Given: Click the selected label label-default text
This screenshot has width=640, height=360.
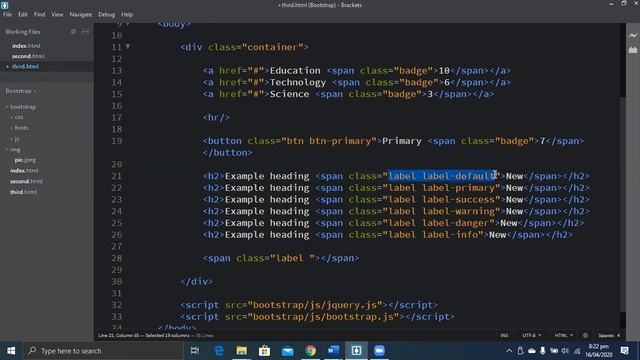Looking at the screenshot, I should point(442,176).
